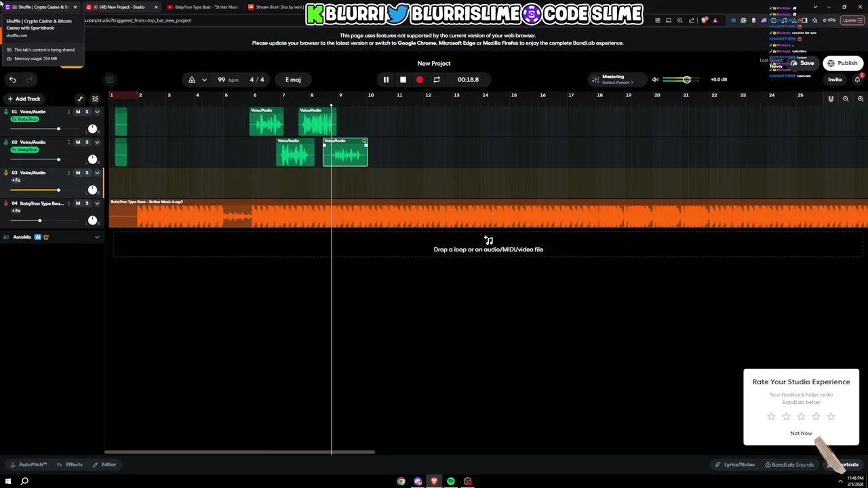Open the Effects tab

tap(70, 465)
